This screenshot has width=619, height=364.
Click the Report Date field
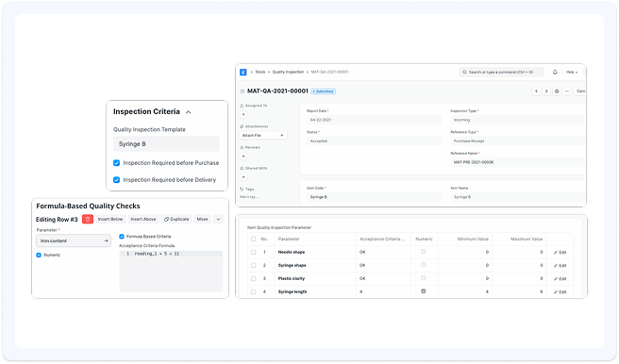pos(375,120)
